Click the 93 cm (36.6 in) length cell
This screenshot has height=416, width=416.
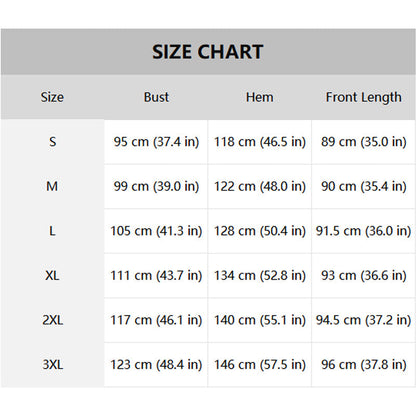click(364, 276)
